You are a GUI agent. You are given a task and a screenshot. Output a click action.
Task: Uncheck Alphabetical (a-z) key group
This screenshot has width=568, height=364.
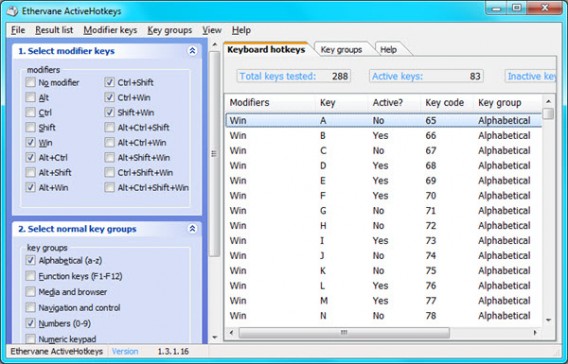(x=30, y=260)
